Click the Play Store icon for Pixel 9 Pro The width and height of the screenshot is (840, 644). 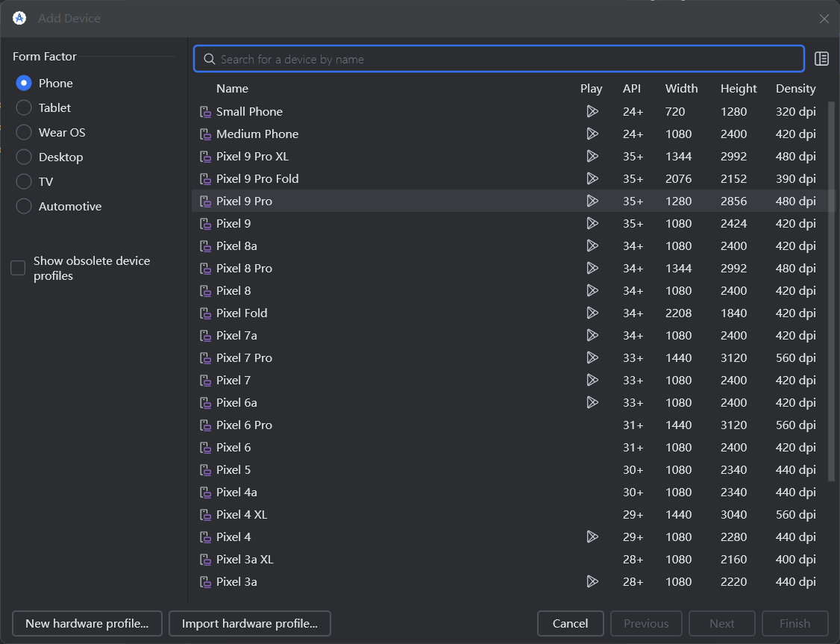(x=592, y=201)
